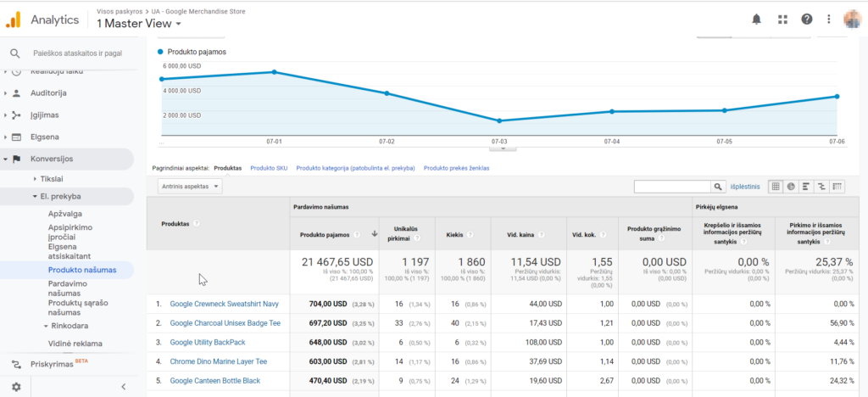Open Google Crewneck Sweatshirt Navy product
The height and width of the screenshot is (397, 868).
[224, 304]
